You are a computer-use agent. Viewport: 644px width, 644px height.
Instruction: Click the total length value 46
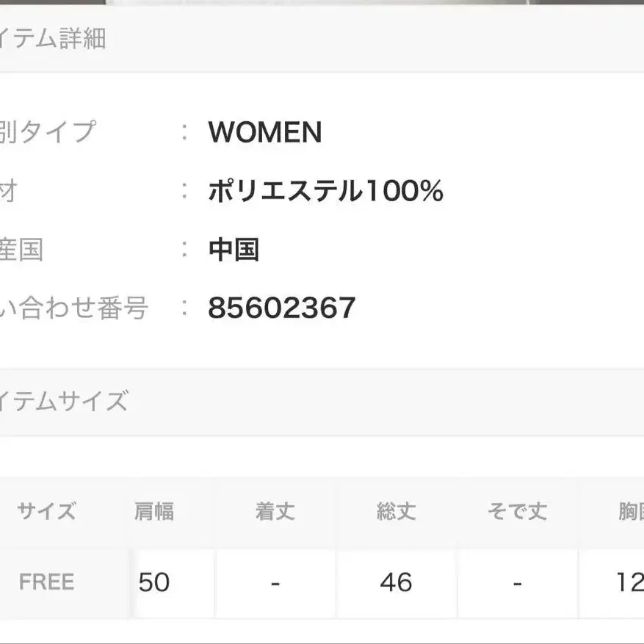coord(396,582)
